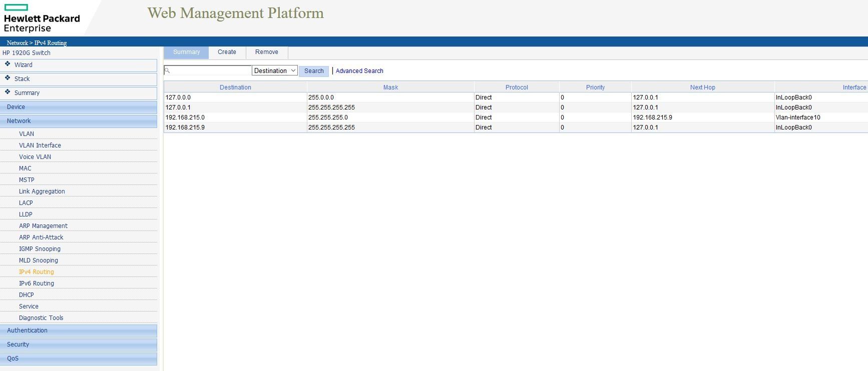Open the IPv6 Routing menu item
868x371 pixels.
[x=37, y=283]
